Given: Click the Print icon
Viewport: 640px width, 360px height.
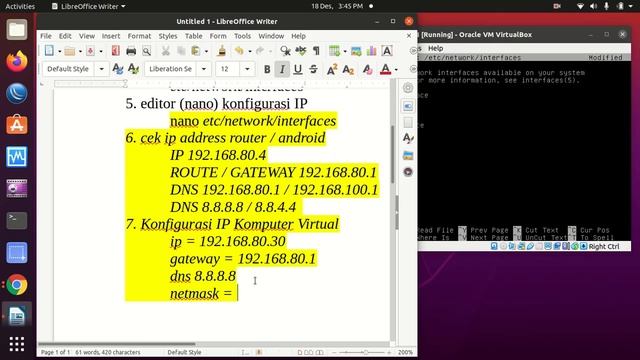Looking at the screenshot, I should (131, 51).
